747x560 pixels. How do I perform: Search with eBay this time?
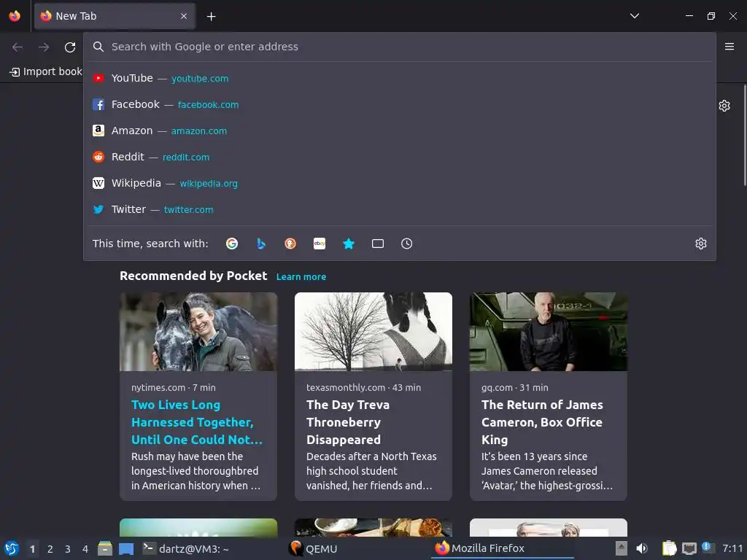point(320,244)
